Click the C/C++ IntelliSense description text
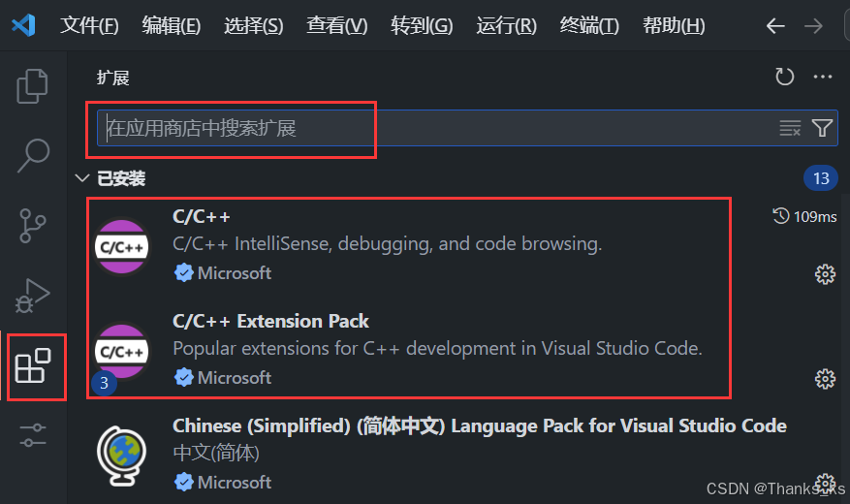This screenshot has height=504, width=850. click(387, 244)
